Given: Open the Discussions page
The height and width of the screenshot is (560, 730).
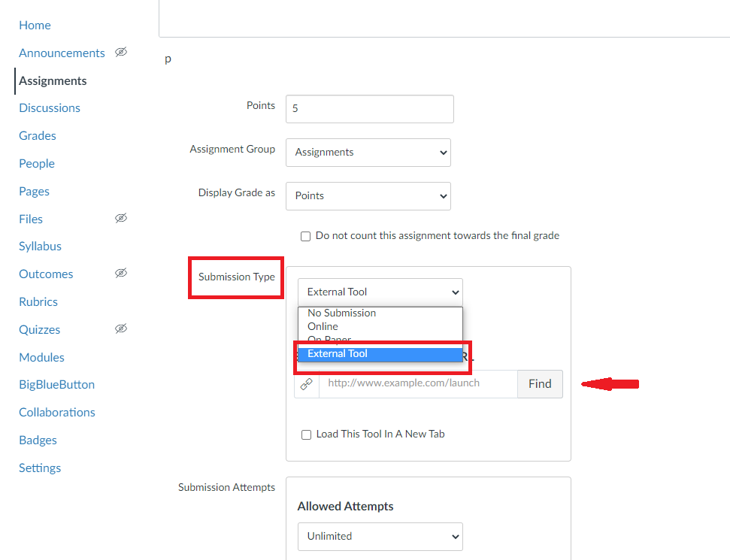Looking at the screenshot, I should [x=50, y=108].
